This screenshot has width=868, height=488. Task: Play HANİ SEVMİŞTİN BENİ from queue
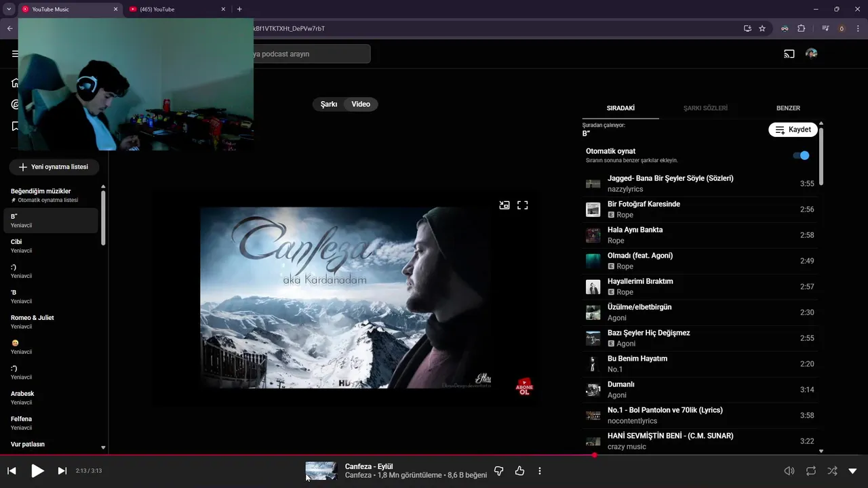pos(700,441)
